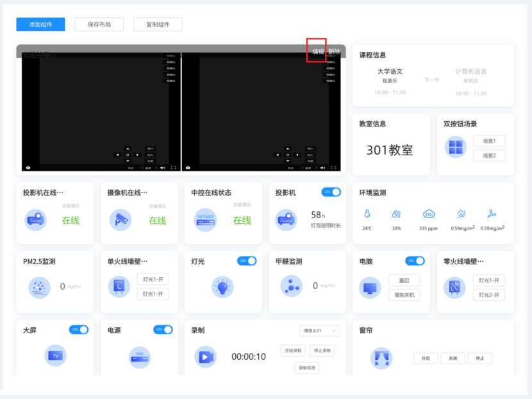Toggle the 电源 ON switch

pos(163,330)
